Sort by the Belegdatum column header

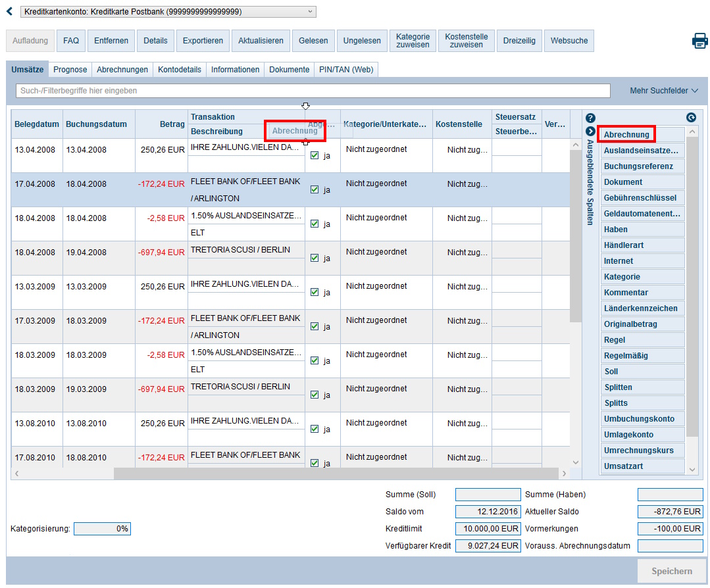37,124
